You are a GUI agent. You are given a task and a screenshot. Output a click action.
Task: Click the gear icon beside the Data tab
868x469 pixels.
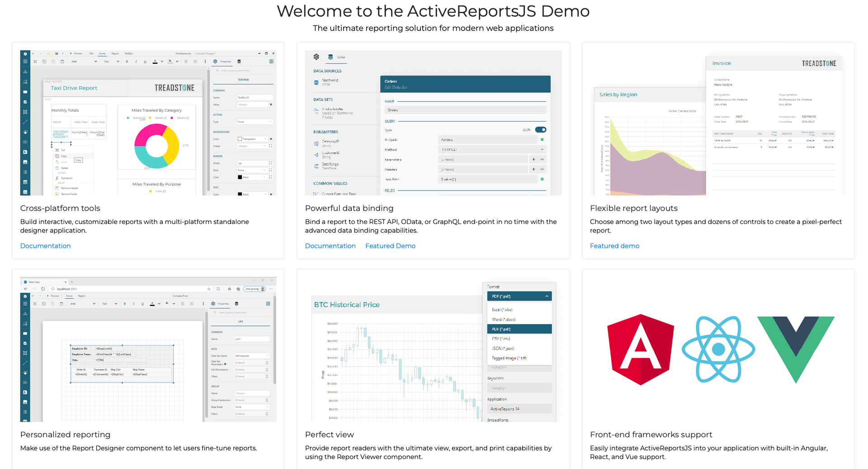[x=316, y=57]
